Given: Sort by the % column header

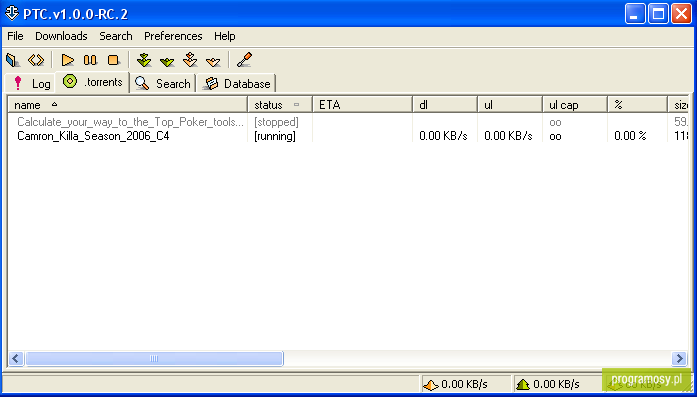Looking at the screenshot, I should (637, 105).
